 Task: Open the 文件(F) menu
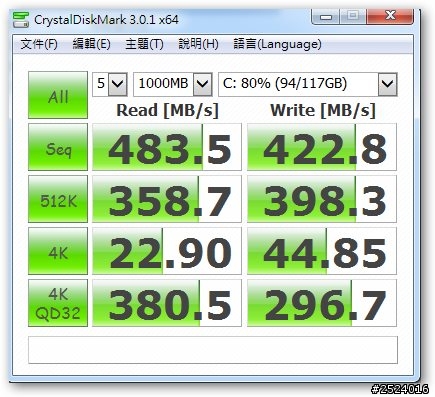coord(39,44)
